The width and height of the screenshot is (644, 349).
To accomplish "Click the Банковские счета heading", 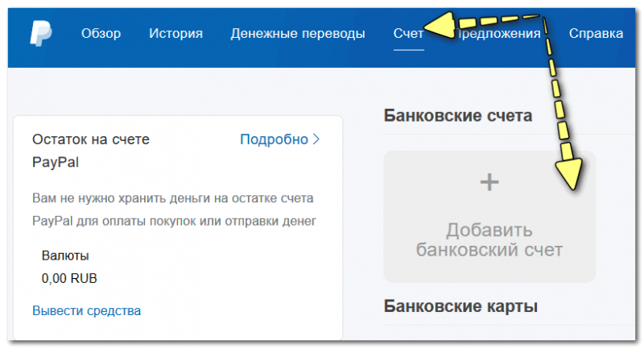I will pos(458,116).
